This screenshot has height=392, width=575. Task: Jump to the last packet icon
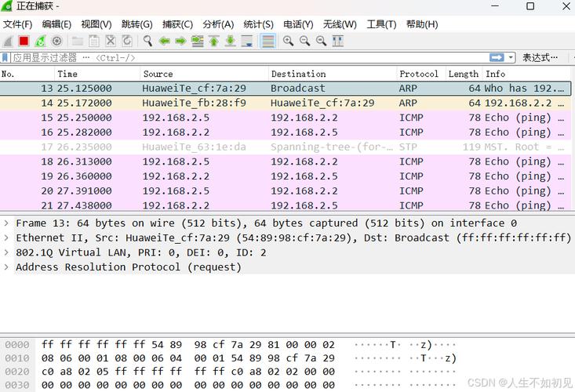(231, 41)
